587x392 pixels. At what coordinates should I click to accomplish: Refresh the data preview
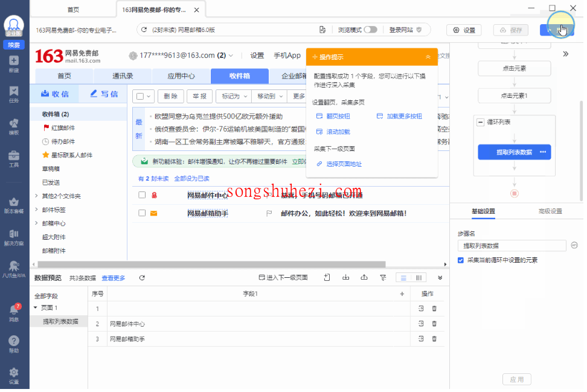[142, 278]
